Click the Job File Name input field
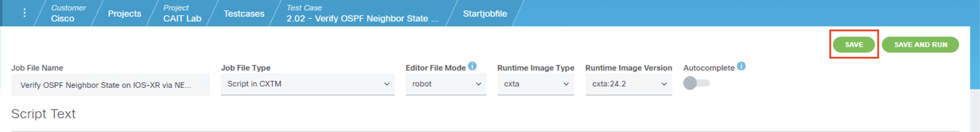The width and height of the screenshot is (980, 132). tap(110, 85)
